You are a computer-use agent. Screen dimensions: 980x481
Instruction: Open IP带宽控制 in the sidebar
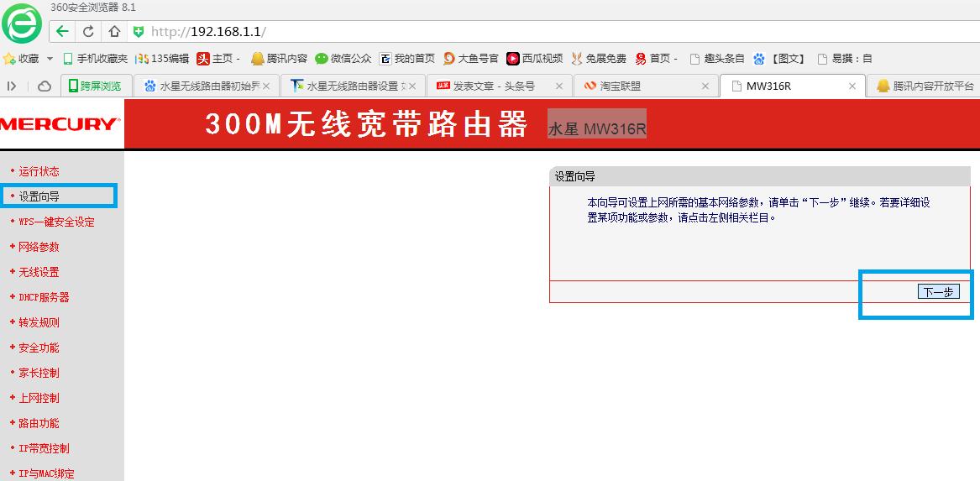tap(44, 448)
